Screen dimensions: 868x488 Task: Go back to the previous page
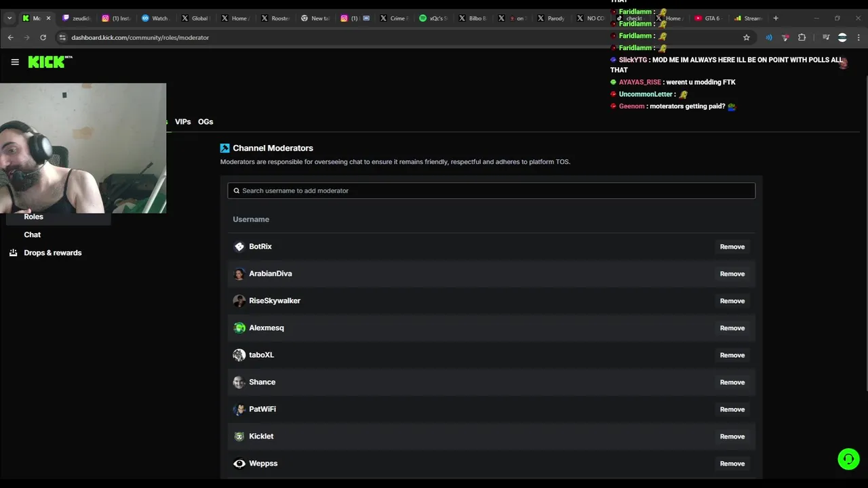click(10, 37)
